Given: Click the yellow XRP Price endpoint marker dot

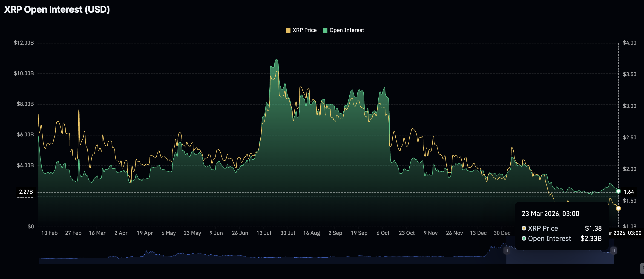Looking at the screenshot, I should coord(618,208).
